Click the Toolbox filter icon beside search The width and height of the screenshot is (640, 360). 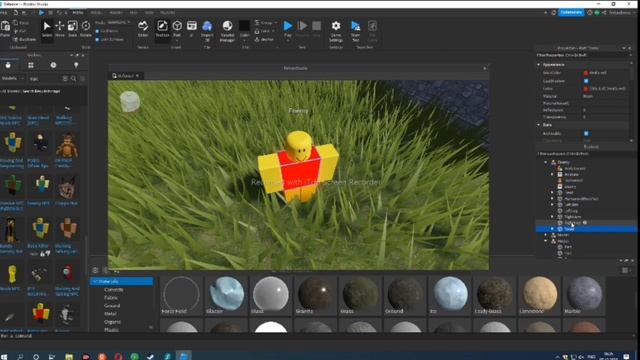[x=82, y=78]
